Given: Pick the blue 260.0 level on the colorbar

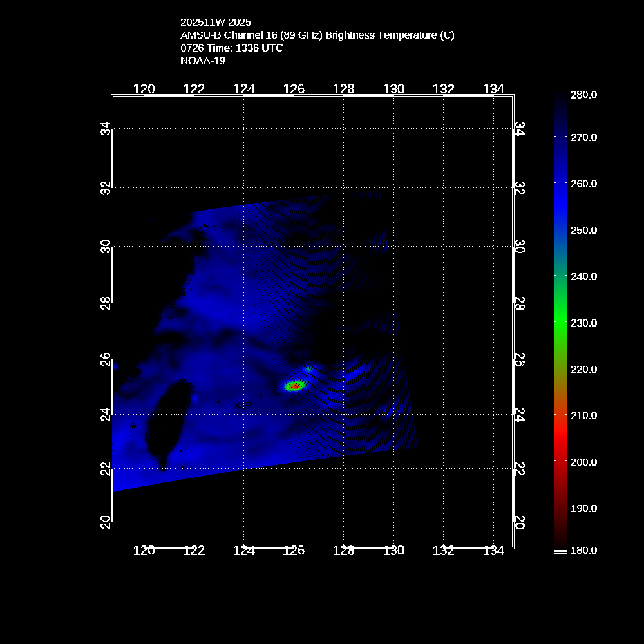Looking at the screenshot, I should (560, 184).
